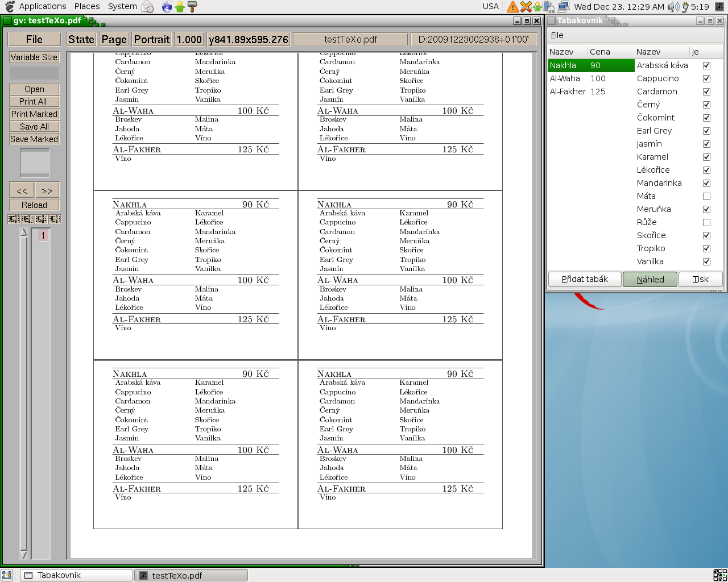
Task: Click the Náhled preview button
Action: [650, 280]
